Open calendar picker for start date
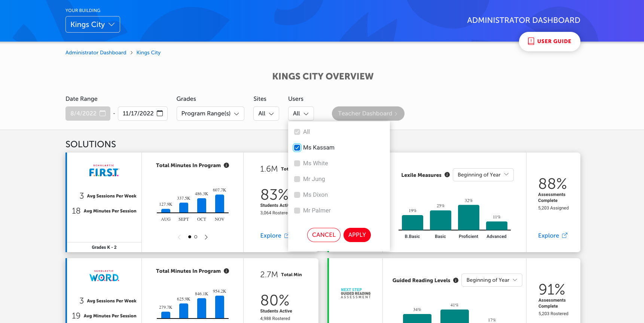 pos(103,113)
